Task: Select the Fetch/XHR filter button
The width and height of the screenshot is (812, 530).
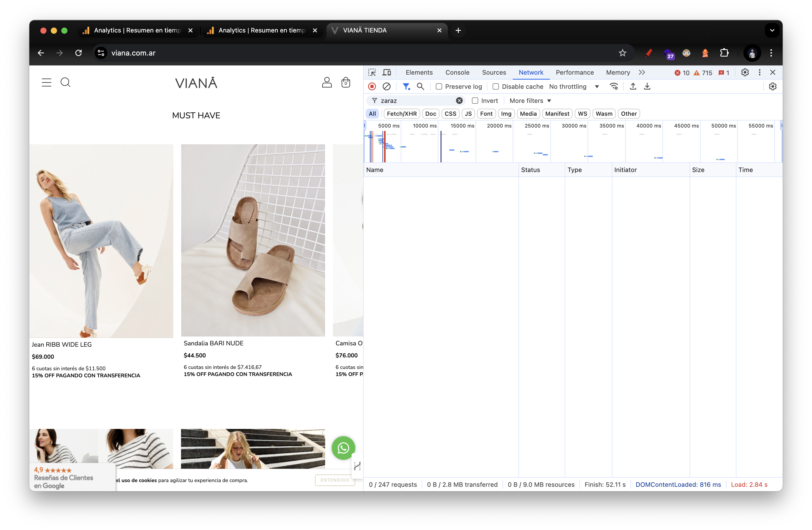Action: point(402,114)
